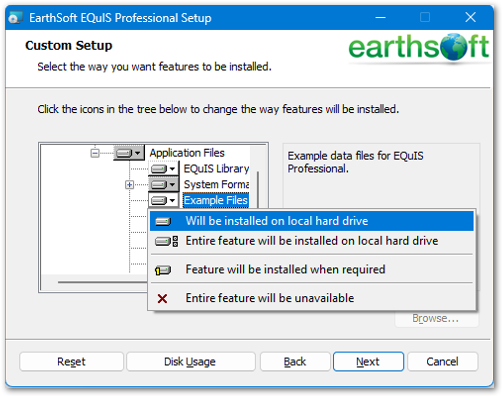Viewport: 503px width, 397px height.
Task: Choose Entire feature will be unavailable
Action: click(x=312, y=298)
